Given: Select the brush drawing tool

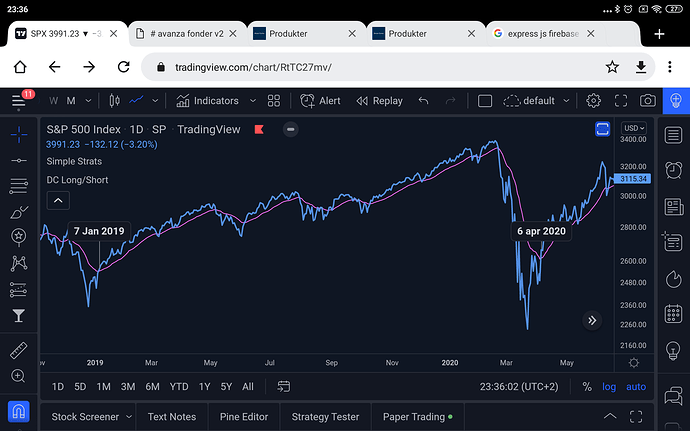Looking at the screenshot, I should click(18, 212).
